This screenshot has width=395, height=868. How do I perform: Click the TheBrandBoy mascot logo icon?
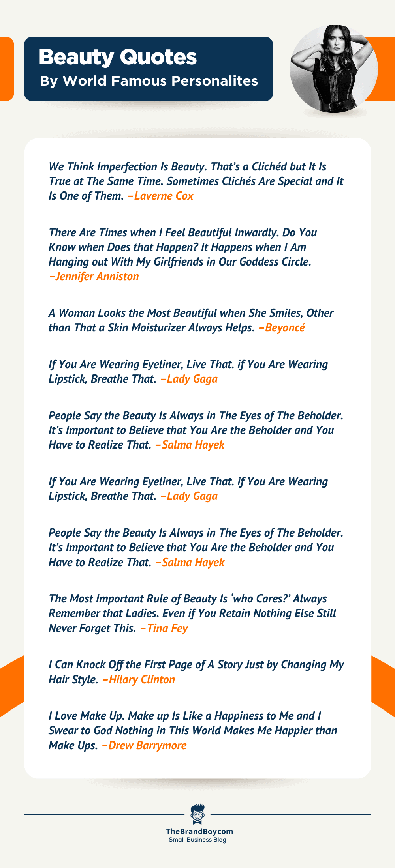pyautogui.click(x=197, y=814)
